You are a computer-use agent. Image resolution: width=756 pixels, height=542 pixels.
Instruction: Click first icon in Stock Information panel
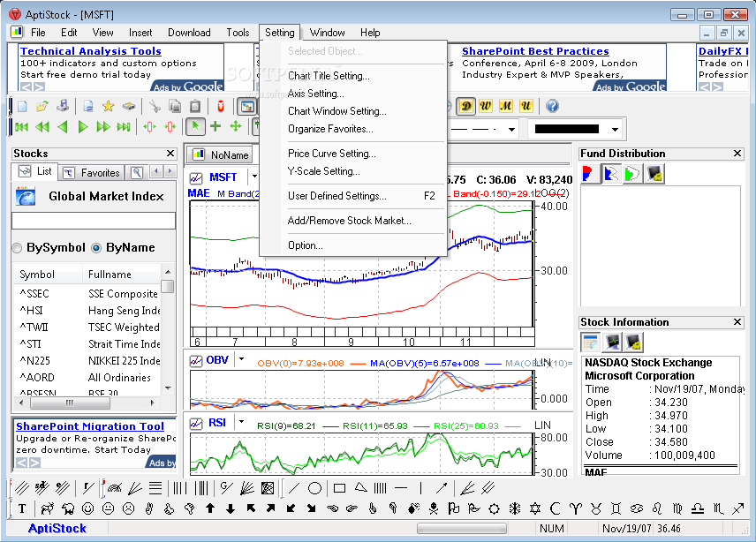(590, 343)
